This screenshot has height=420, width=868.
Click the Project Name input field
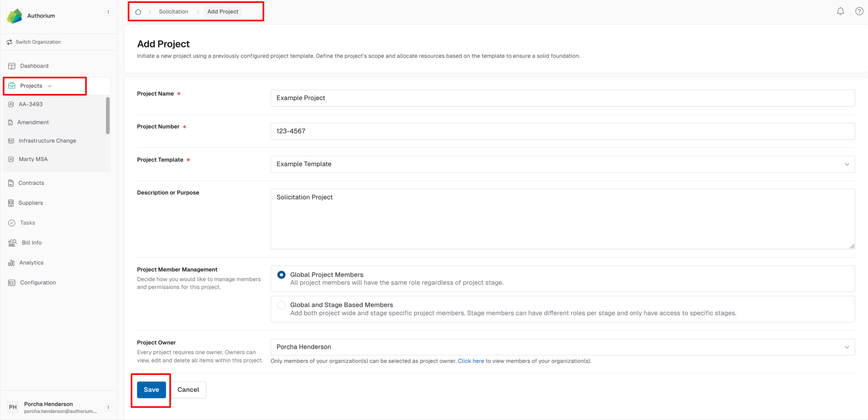(x=562, y=98)
